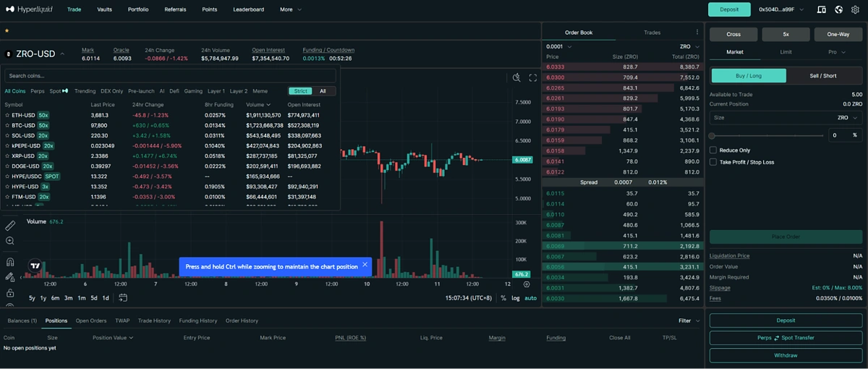Go to the Vaults page
Screen dimensions: 868x369
(x=104, y=9)
